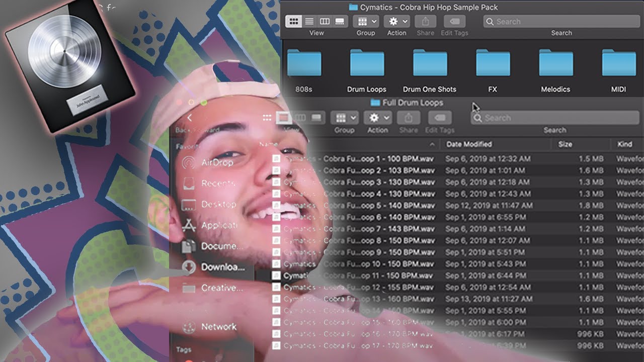Click date Sep 1, 2019 at 6:55 PM
The image size is (644, 362).
point(486,217)
